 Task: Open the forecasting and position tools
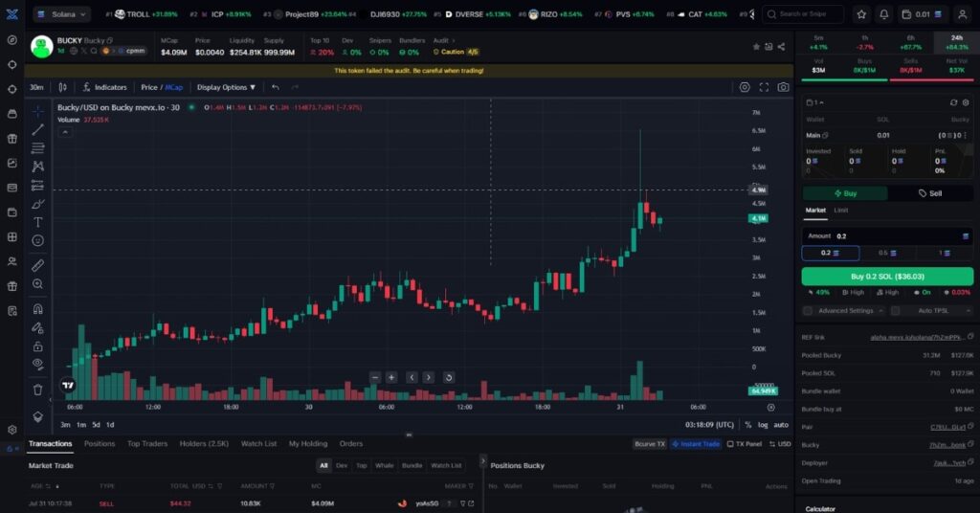click(x=38, y=185)
